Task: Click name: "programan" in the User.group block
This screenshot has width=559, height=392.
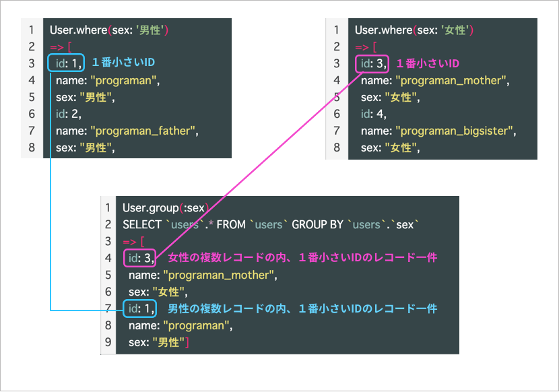Action: 180,325
